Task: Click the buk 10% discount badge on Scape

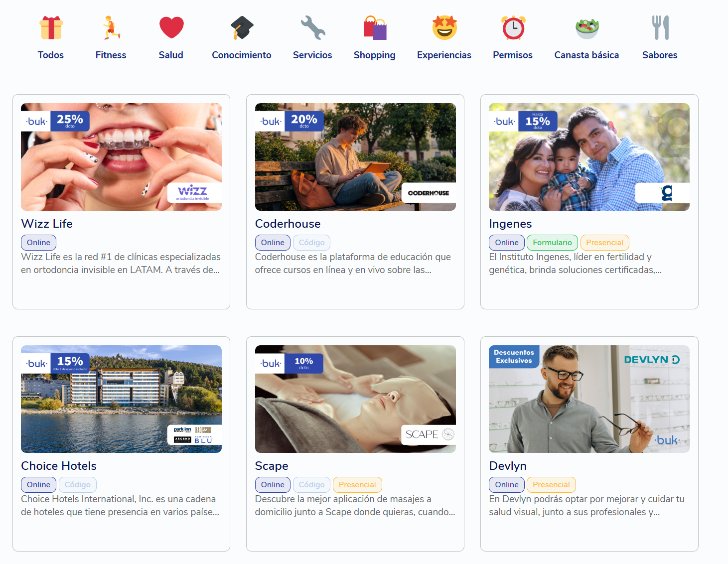Action: tap(289, 363)
